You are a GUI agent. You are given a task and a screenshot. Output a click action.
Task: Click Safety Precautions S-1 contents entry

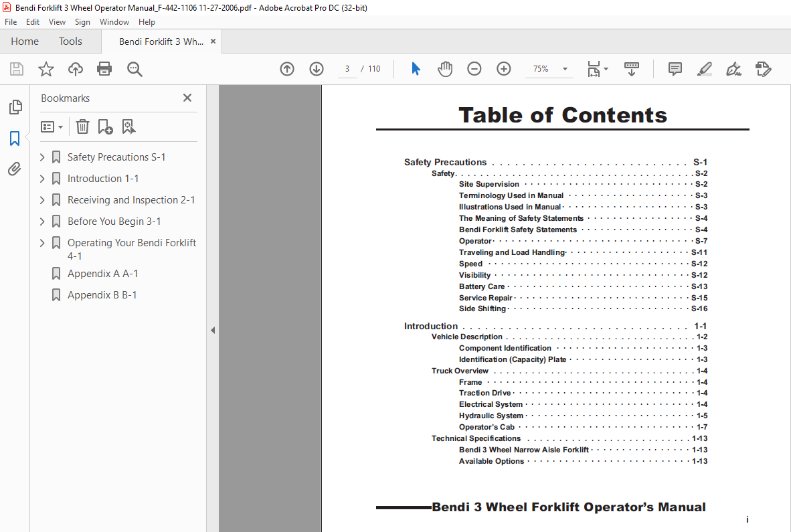(555, 163)
